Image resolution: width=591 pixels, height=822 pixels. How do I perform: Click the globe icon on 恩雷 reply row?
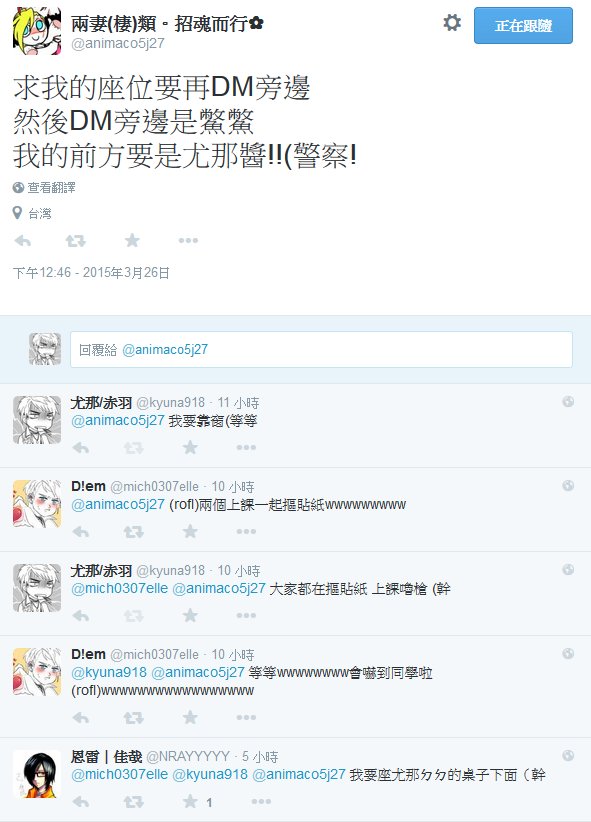pyautogui.click(x=568, y=755)
